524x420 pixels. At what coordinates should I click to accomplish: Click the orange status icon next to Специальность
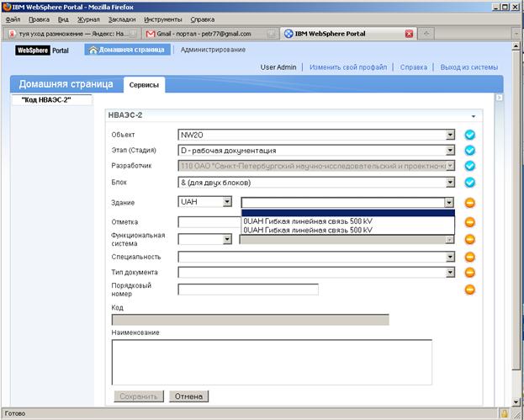coord(469,257)
